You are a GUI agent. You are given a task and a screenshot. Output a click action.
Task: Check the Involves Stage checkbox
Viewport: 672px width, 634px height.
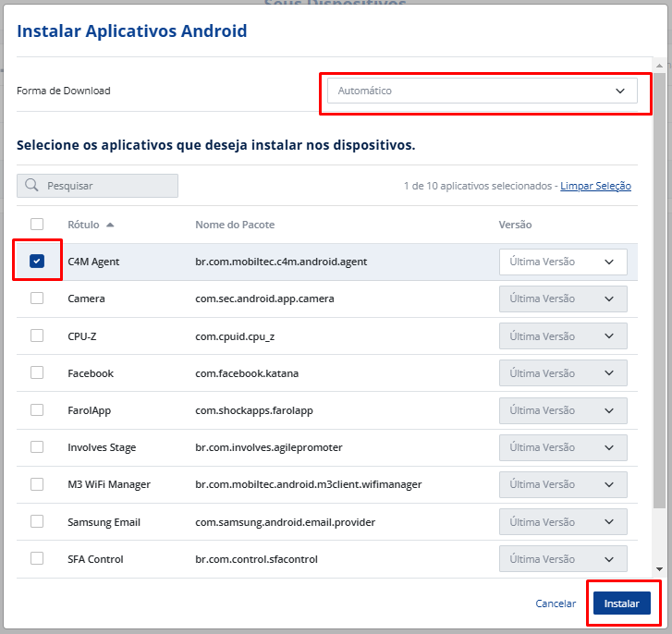click(x=37, y=446)
